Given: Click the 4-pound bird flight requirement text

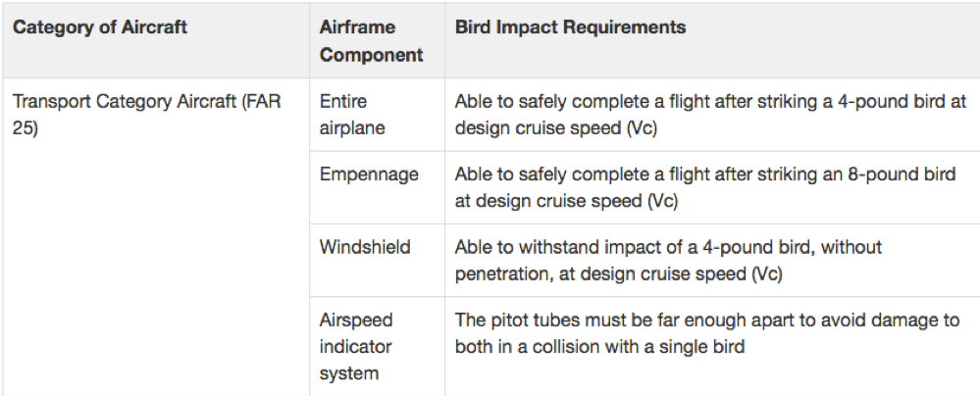Looking at the screenshot, I should (x=710, y=115).
